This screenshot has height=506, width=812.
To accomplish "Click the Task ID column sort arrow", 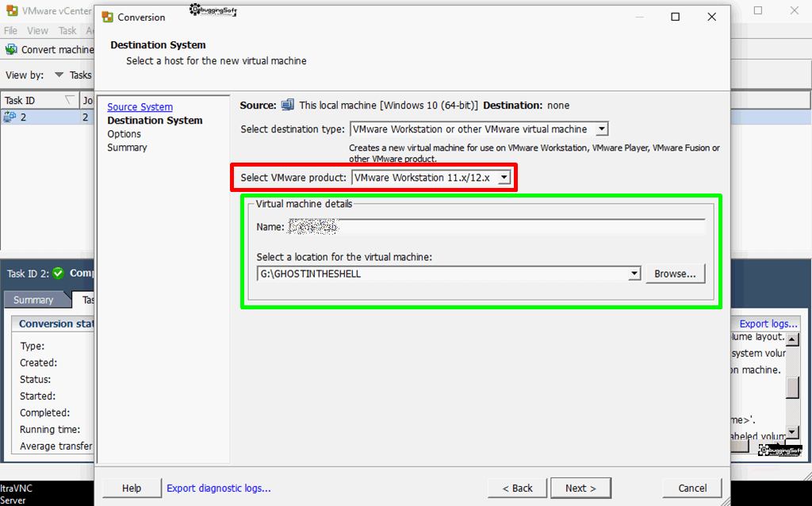I will [x=70, y=100].
